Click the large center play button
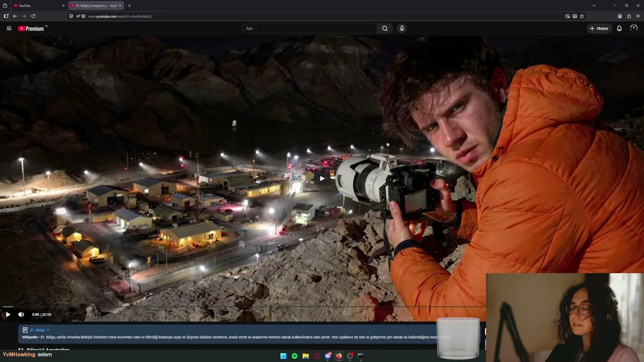Screen dimensions: 644x362 (x=322, y=178)
